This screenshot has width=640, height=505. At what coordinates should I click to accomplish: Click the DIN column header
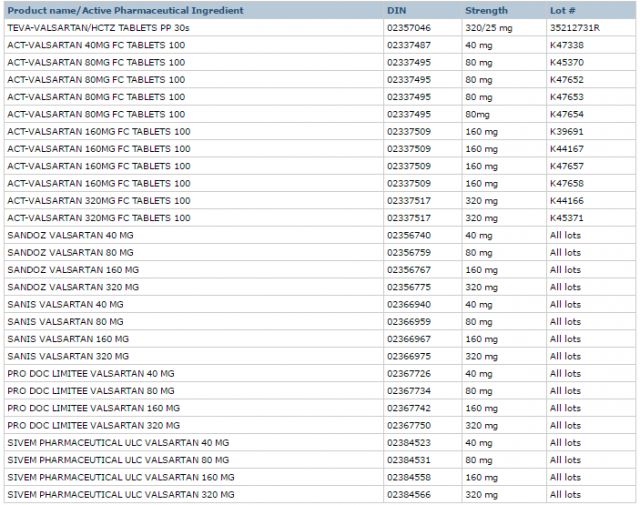tap(396, 11)
